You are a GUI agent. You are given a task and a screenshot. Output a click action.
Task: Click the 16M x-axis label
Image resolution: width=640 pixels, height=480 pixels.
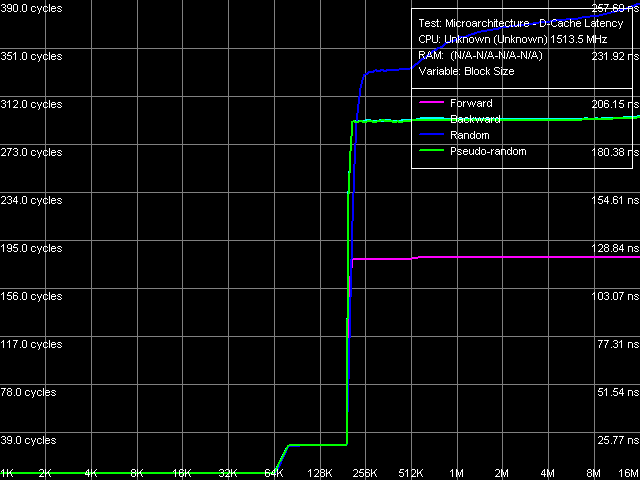pos(626,472)
